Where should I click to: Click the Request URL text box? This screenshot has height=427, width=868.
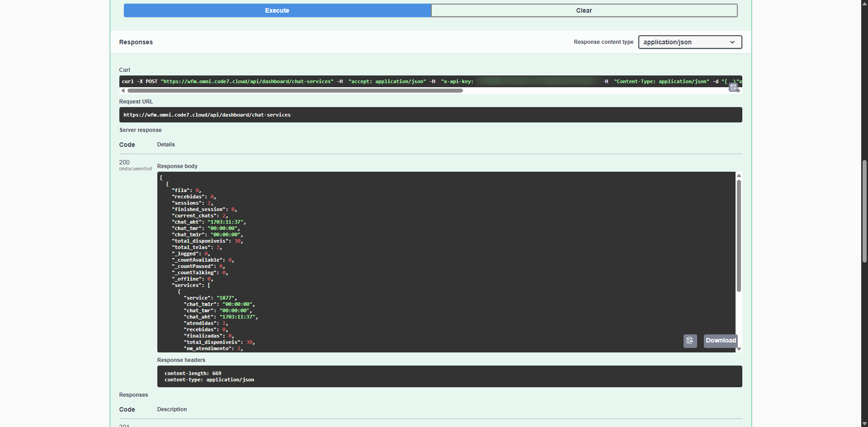430,115
